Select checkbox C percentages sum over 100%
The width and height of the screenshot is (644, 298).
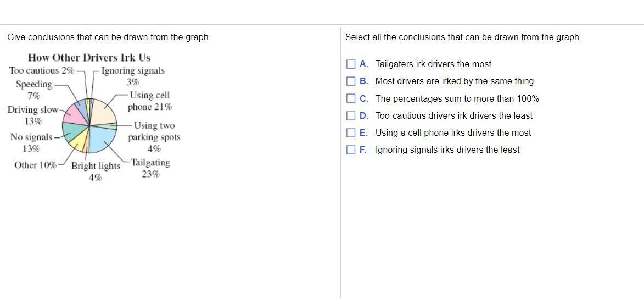(x=350, y=98)
